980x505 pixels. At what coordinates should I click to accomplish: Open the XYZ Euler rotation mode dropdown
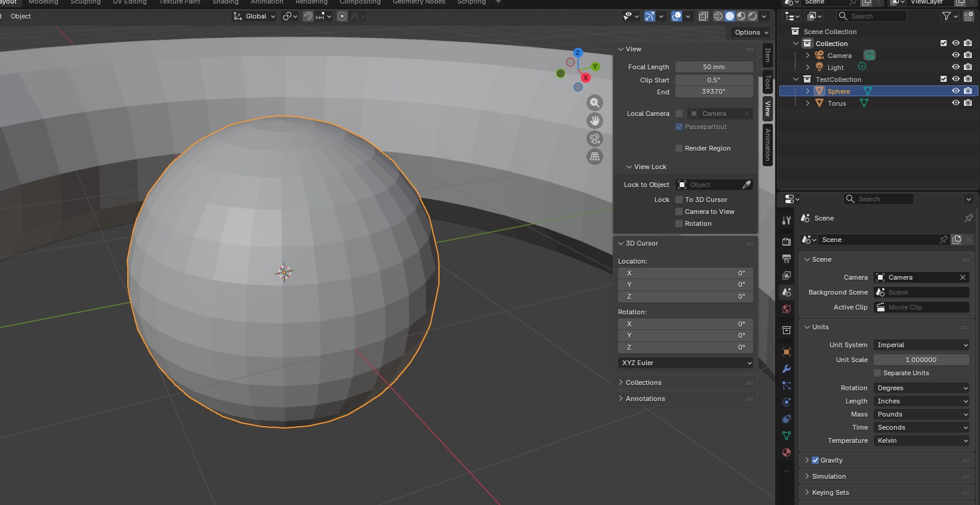[x=686, y=363]
